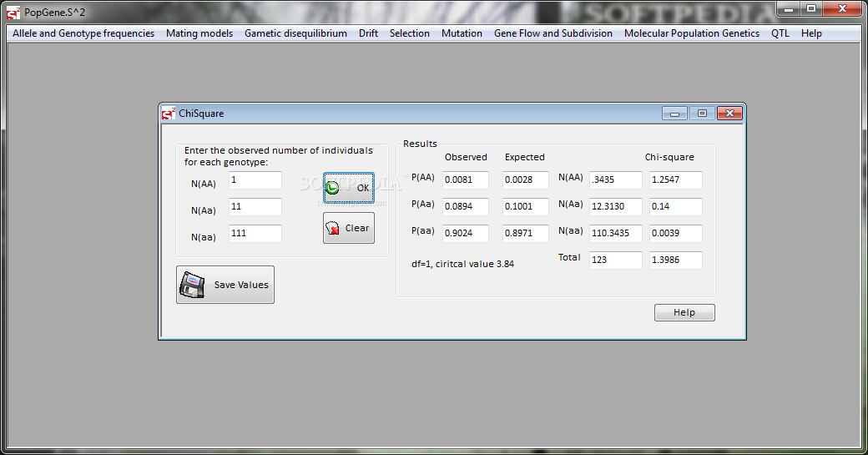Select chi-square value 0.0039

click(x=676, y=233)
